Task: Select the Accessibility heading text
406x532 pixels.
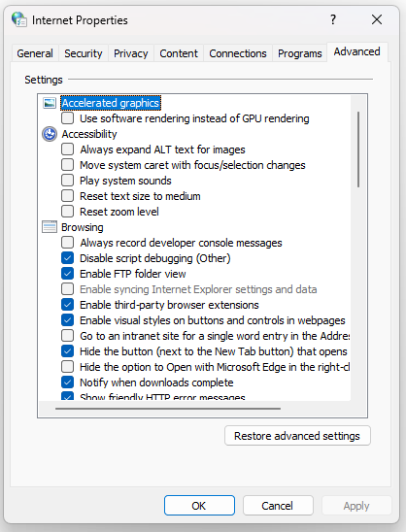Action: point(89,134)
